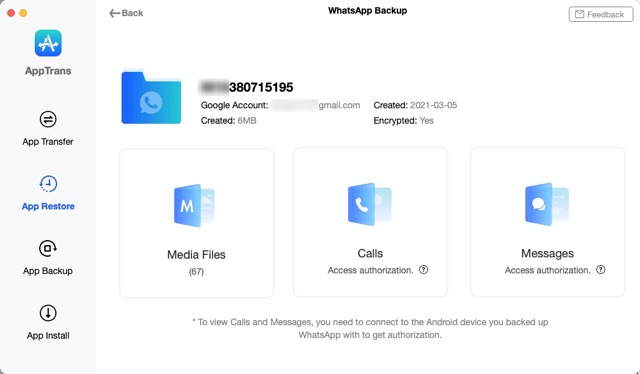Click Calls Access authorization text
The height and width of the screenshot is (374, 640).
(371, 270)
